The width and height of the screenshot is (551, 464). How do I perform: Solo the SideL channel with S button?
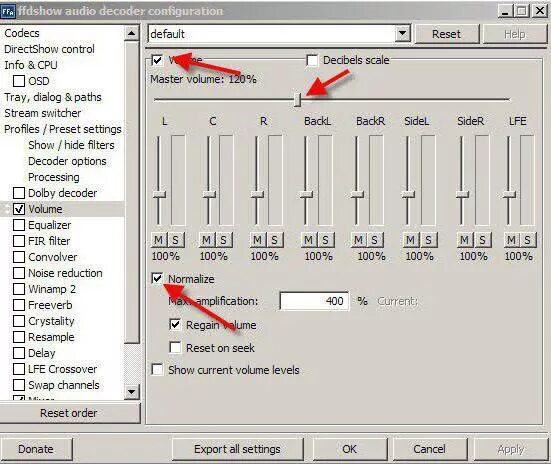(428, 240)
